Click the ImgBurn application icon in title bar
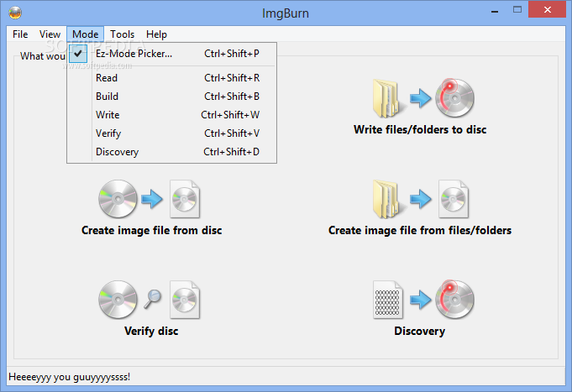The height and width of the screenshot is (392, 572). 15,13
